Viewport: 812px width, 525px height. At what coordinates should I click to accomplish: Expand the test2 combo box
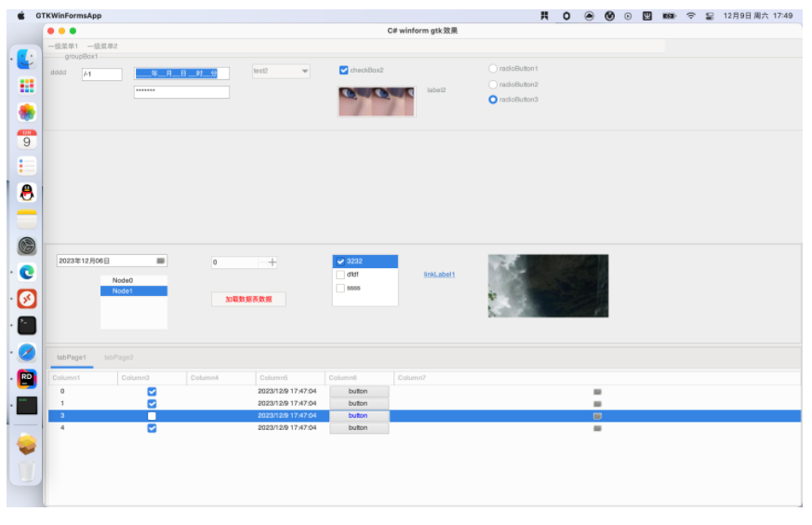click(x=304, y=72)
